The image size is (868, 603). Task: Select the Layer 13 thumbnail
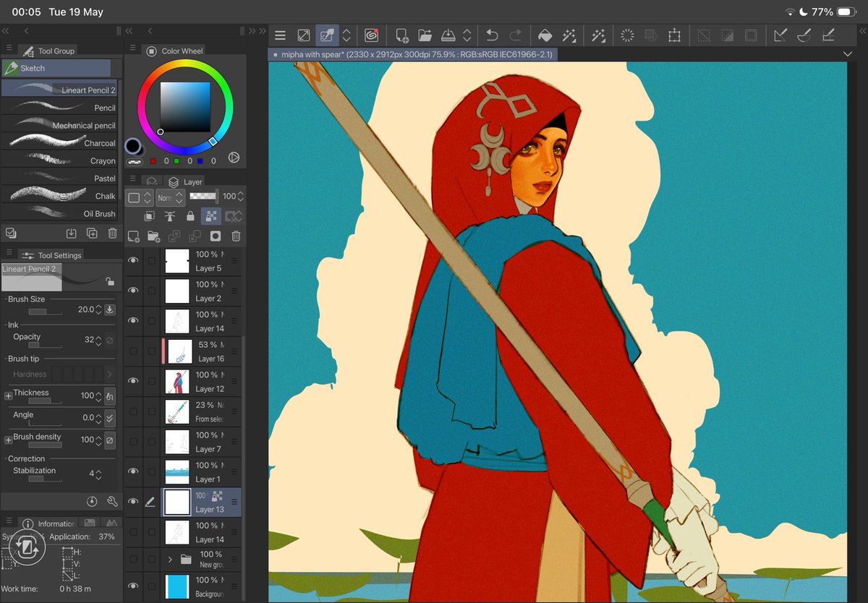tap(177, 502)
